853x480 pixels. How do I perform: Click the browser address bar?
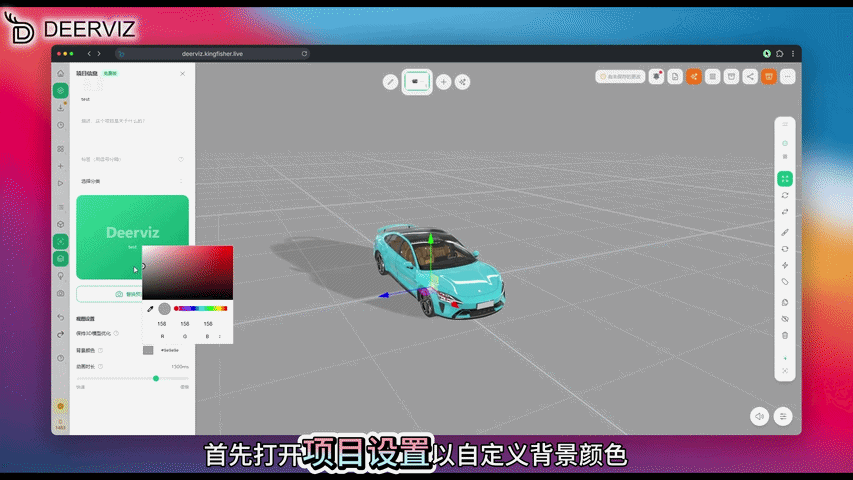point(212,54)
